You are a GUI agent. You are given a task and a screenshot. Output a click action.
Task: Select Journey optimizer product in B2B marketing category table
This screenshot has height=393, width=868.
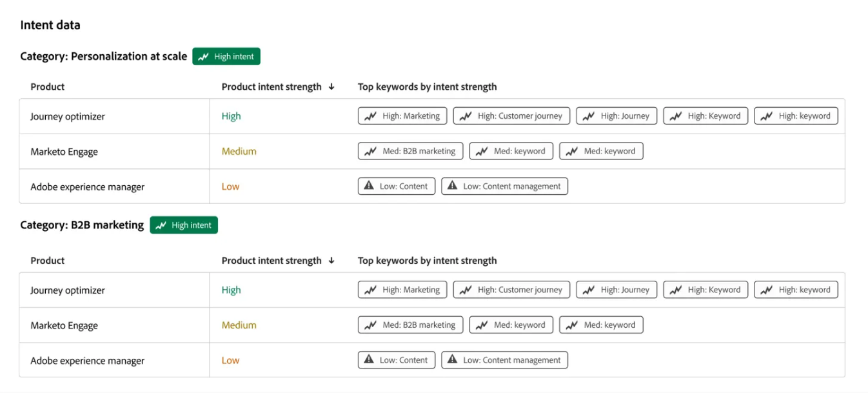(x=68, y=290)
